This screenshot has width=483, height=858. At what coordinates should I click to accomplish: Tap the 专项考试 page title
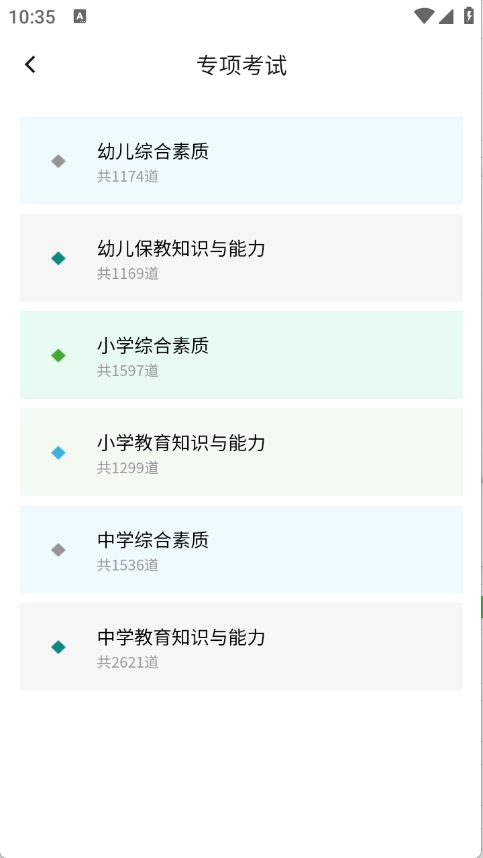[x=242, y=66]
